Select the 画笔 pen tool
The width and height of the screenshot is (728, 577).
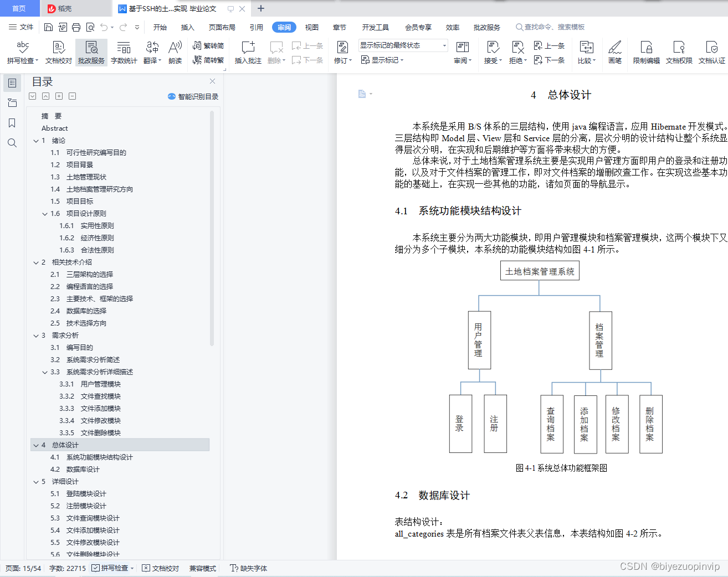point(615,53)
